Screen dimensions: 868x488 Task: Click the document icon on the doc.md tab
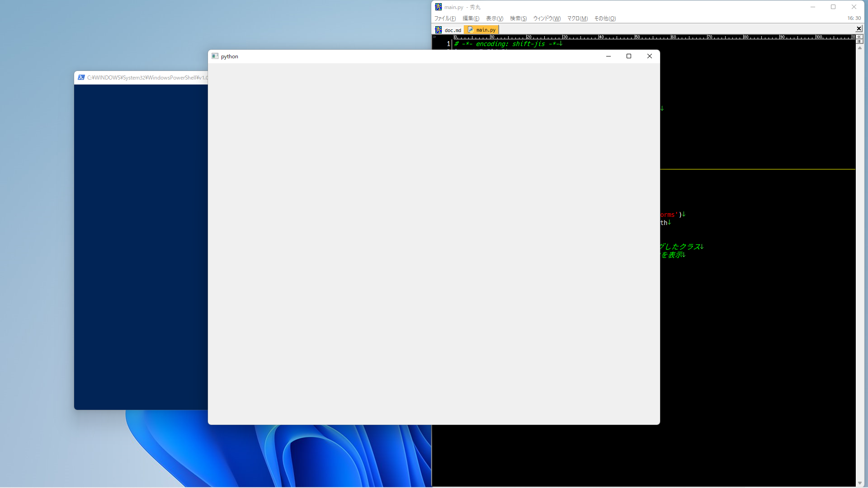[x=438, y=29]
